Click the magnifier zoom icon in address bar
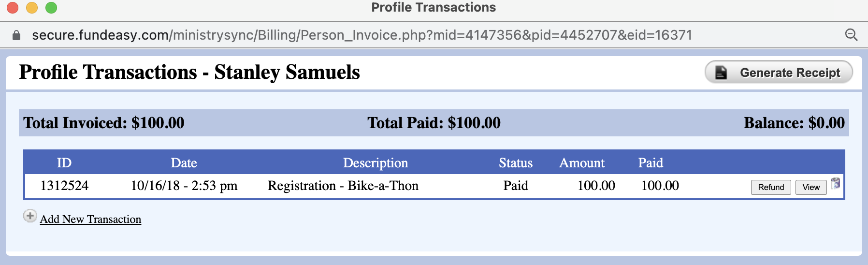868x265 pixels. (851, 35)
